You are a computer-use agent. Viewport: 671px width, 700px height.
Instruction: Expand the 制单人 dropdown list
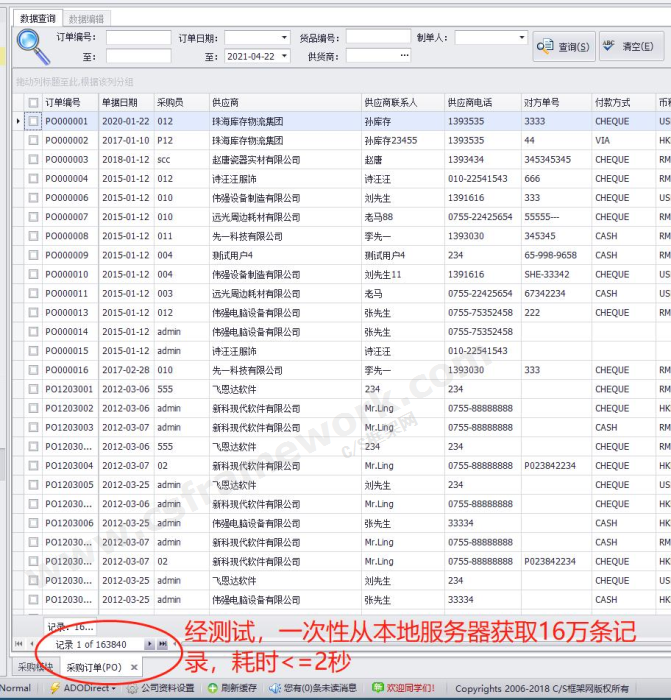pyautogui.click(x=521, y=38)
